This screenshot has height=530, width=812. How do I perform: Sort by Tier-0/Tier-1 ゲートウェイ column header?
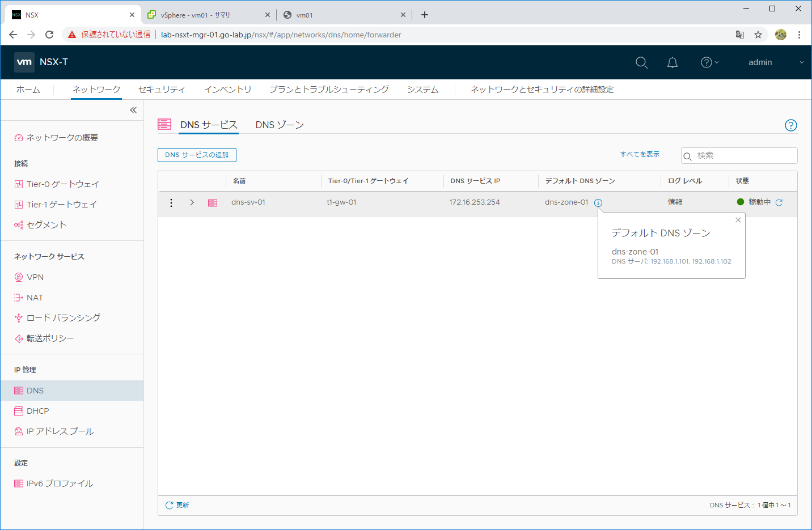click(368, 181)
